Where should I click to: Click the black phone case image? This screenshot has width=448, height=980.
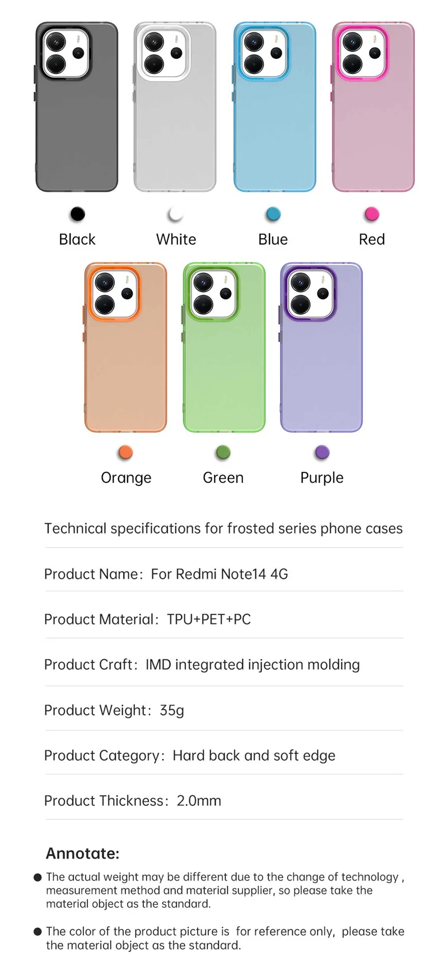77,107
